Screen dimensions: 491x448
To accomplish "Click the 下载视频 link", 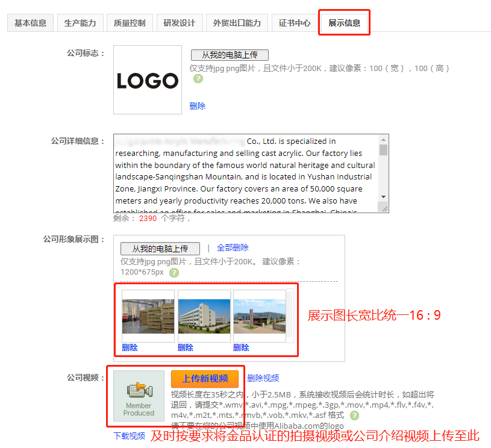I will [x=129, y=436].
